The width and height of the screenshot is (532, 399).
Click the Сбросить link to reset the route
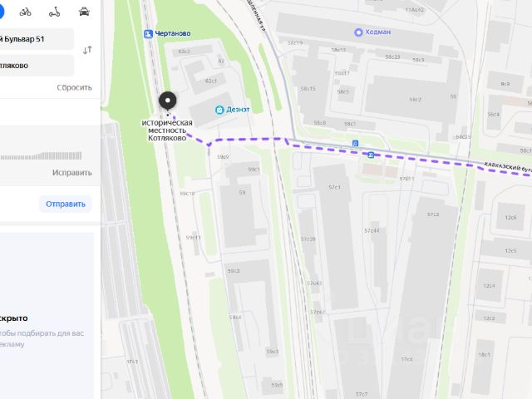click(x=74, y=87)
